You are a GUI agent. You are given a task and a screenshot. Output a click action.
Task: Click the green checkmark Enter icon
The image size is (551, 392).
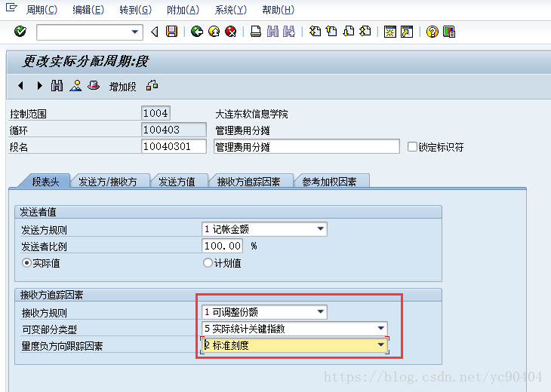[20, 32]
